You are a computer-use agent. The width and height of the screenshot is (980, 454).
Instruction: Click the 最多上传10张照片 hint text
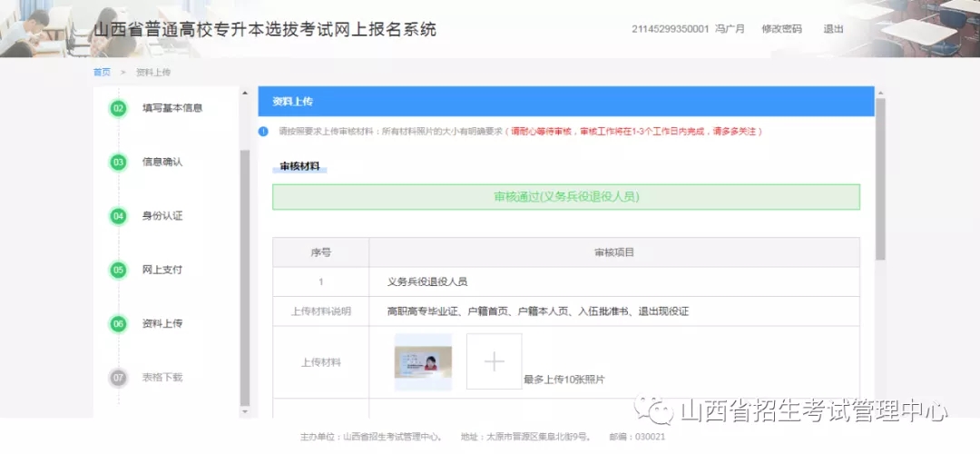point(564,380)
